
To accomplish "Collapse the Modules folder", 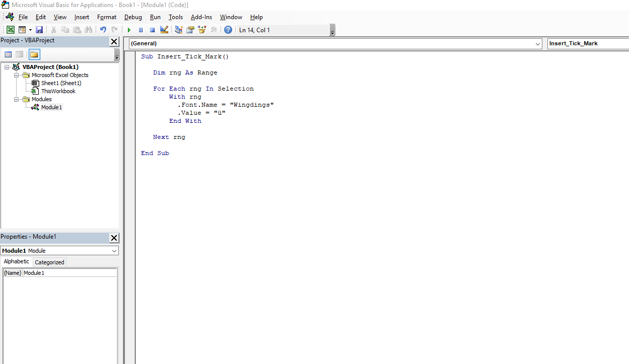I will pos(17,99).
